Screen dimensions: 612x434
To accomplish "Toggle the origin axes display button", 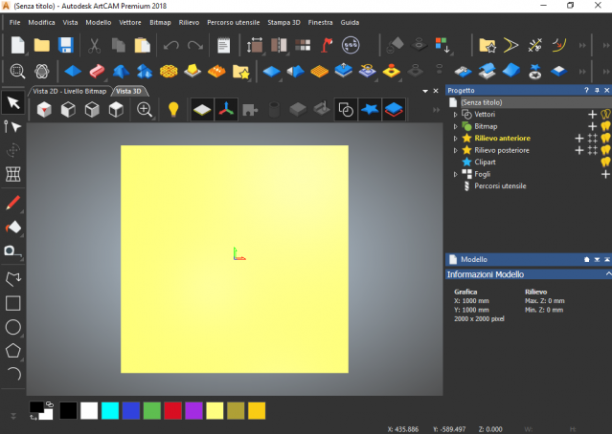I will tap(226, 109).
